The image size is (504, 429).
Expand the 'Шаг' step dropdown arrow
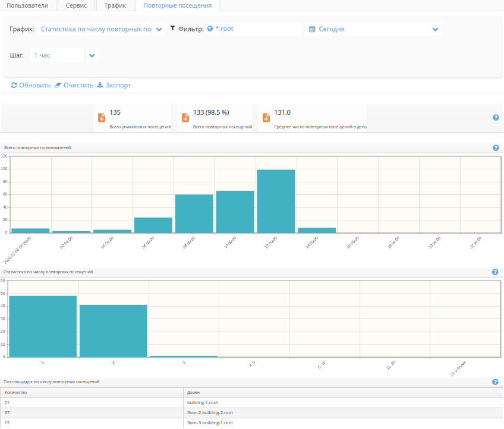[92, 55]
